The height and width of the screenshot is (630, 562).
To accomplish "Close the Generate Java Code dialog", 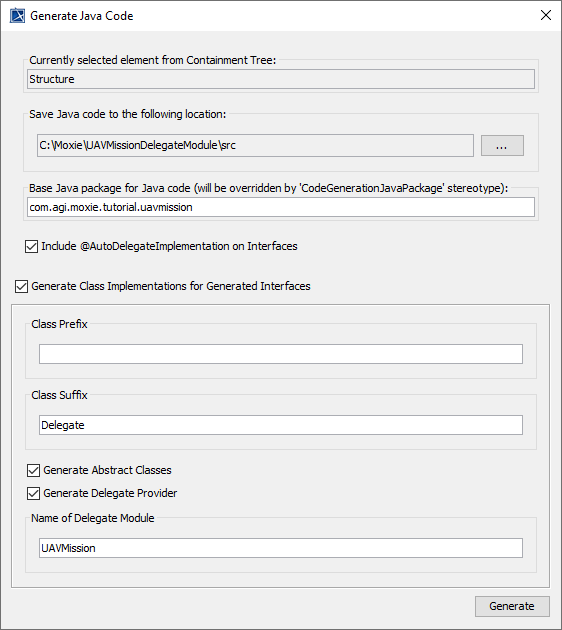I will tap(546, 15).
